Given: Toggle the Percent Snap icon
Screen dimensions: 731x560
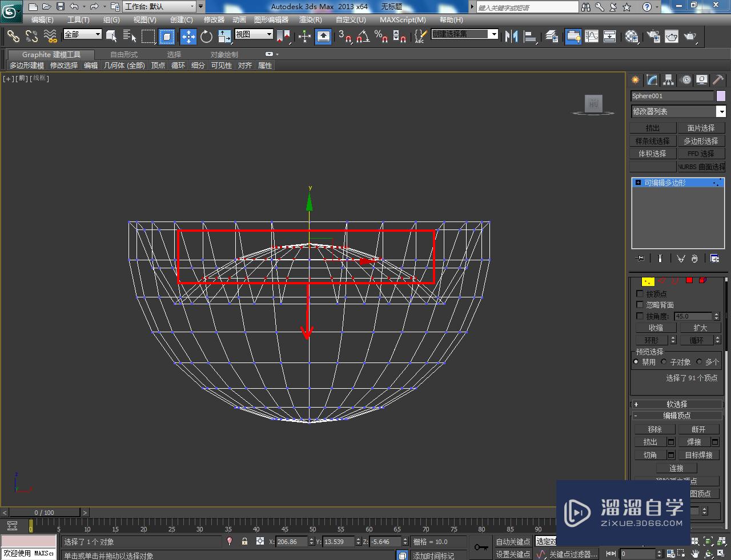Looking at the screenshot, I should 381,37.
